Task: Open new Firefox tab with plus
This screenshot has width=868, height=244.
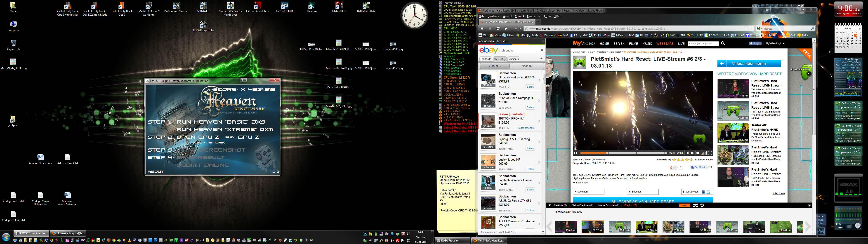Action: 538,22
